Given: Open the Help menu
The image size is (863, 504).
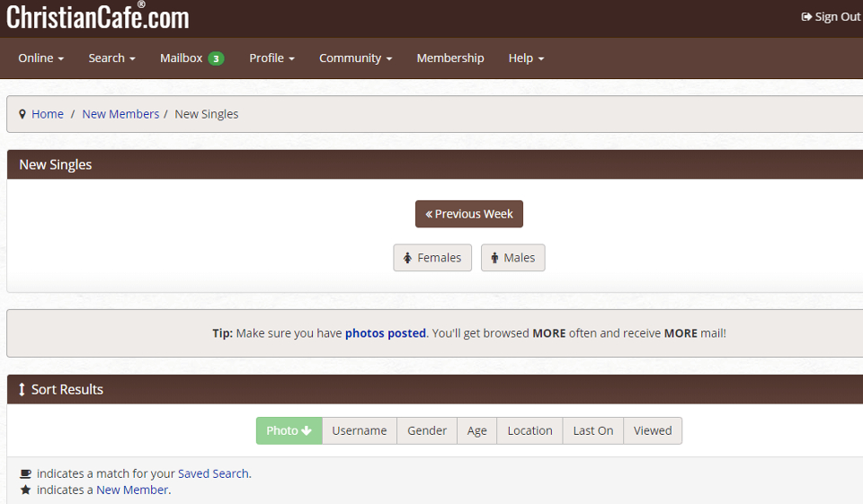Looking at the screenshot, I should (526, 58).
